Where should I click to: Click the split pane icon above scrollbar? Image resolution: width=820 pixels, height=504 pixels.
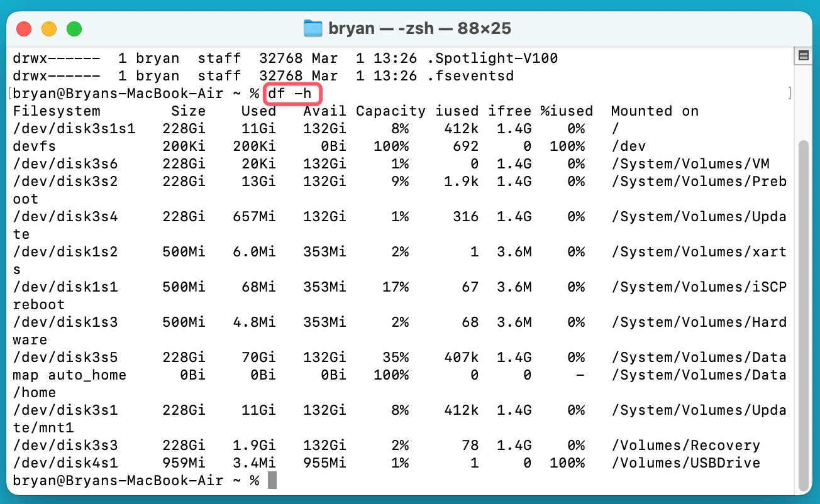(803, 56)
